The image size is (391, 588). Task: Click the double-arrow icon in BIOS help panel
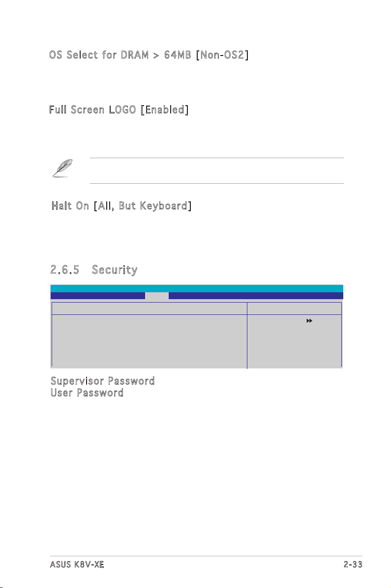point(309,321)
